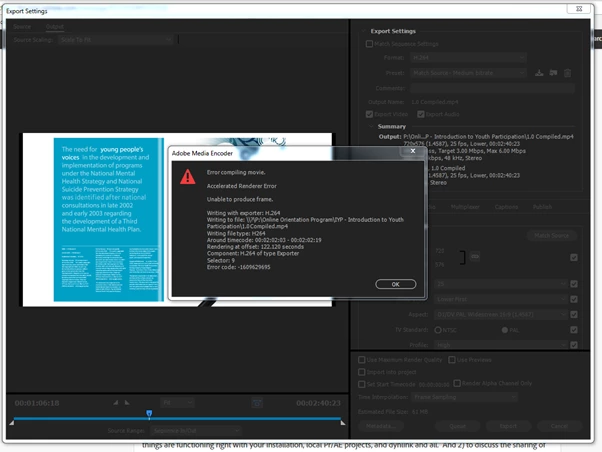602x452 pixels.
Task: Open the Source Scaling dropdown
Action: click(116, 40)
